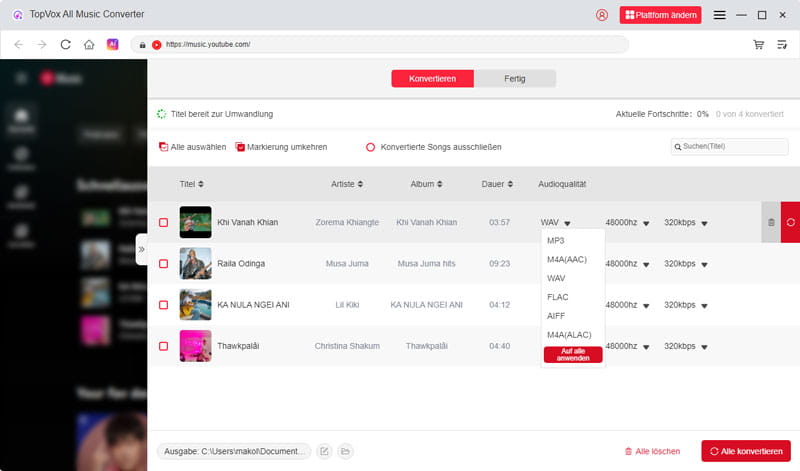Image resolution: width=800 pixels, height=471 pixels.
Task: Edit the output path icon
Action: click(x=324, y=452)
